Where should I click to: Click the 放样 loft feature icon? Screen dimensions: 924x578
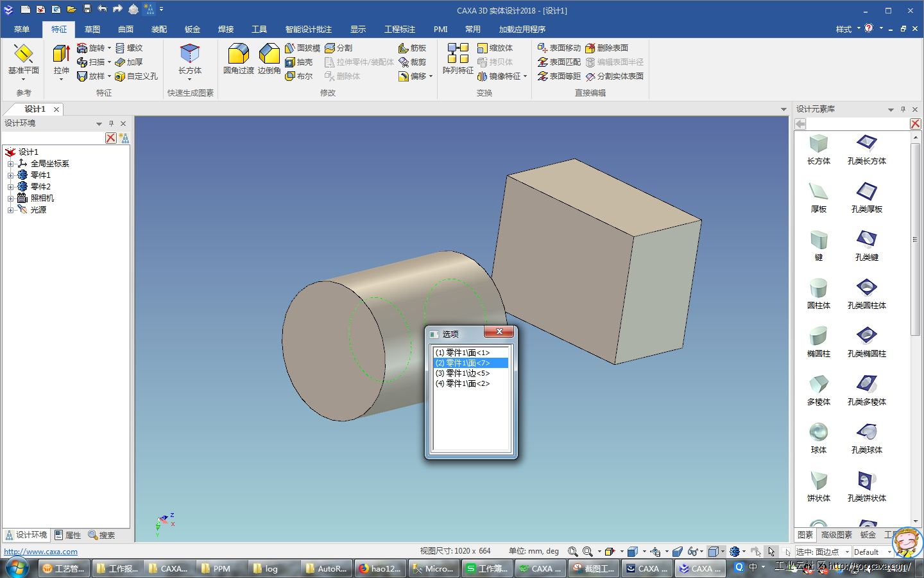coord(82,76)
